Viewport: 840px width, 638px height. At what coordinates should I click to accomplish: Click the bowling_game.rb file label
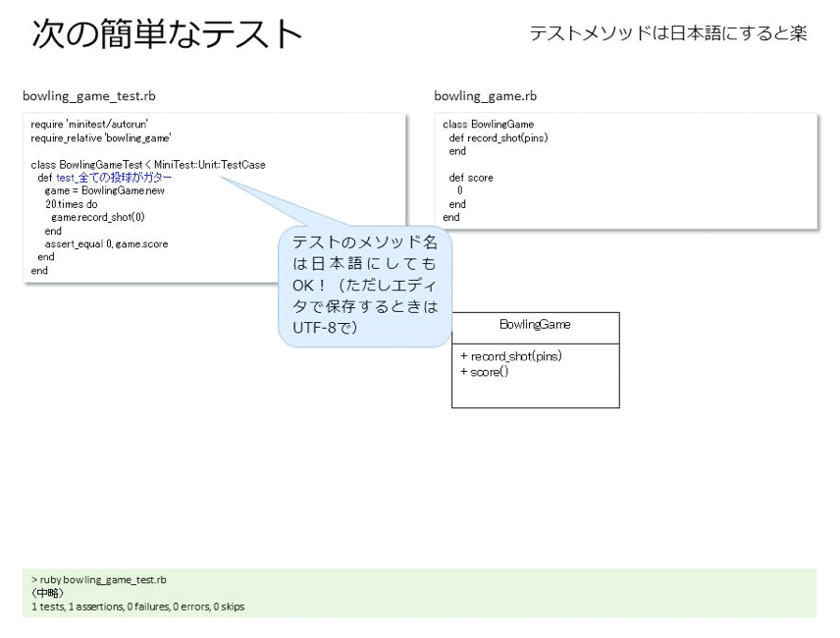486,96
